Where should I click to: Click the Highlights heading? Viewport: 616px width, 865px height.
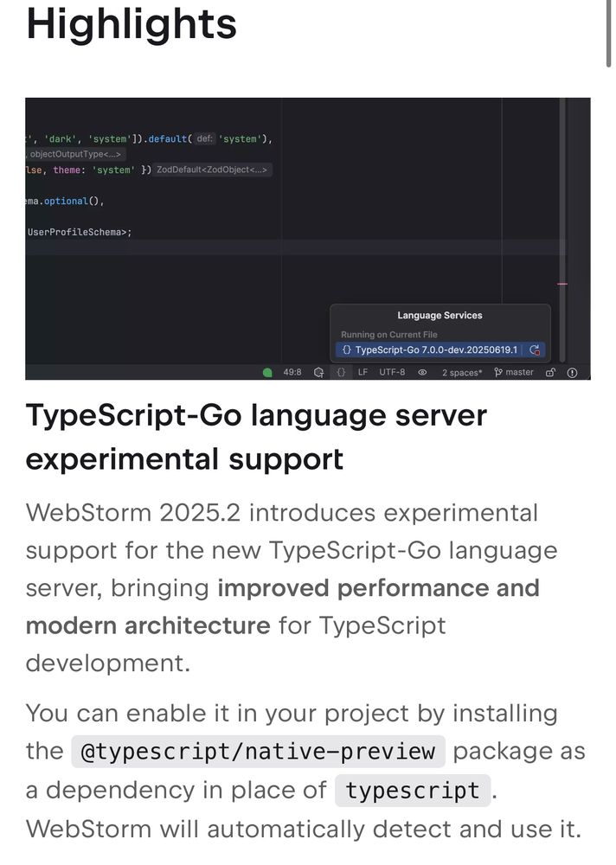tap(132, 24)
